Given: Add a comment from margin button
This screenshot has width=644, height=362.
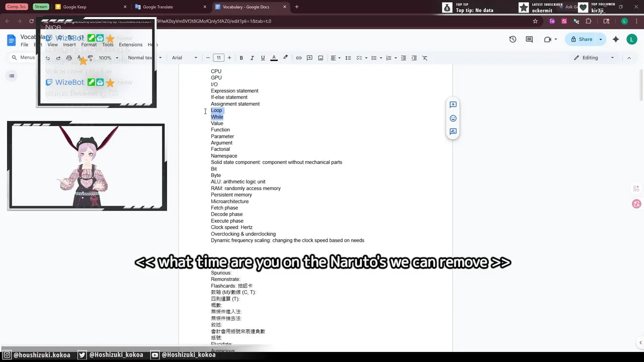Looking at the screenshot, I should point(453,105).
